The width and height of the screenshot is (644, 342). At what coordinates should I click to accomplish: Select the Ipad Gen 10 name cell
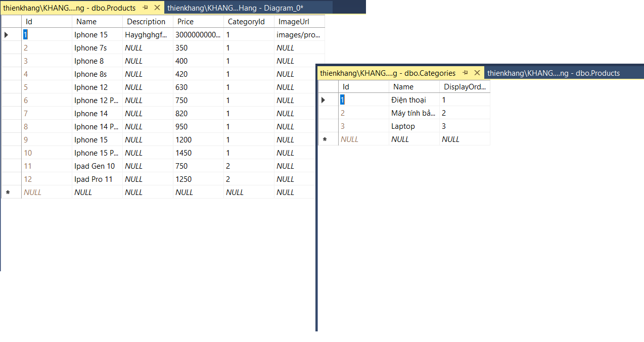point(97,166)
